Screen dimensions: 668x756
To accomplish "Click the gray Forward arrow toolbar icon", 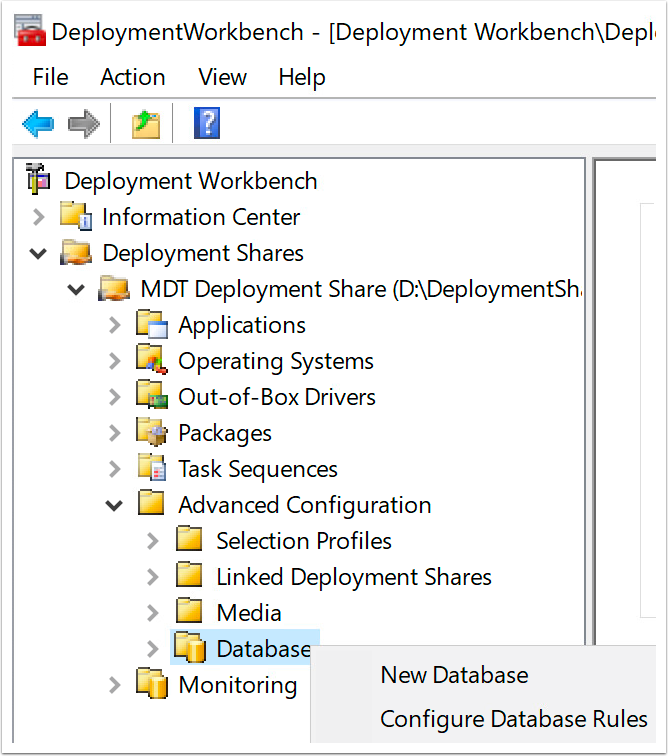I will pos(84,124).
